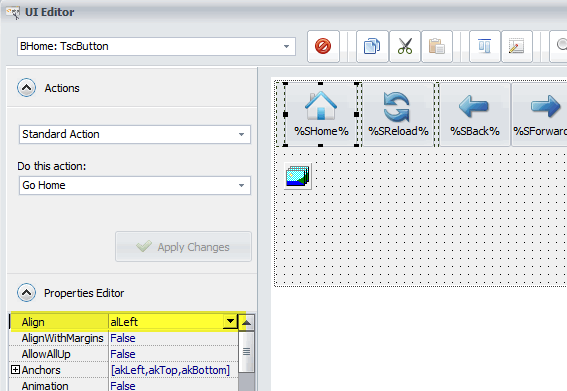Select the %SBack% arrow button in designer
This screenshot has width=567, height=391.
pos(474,114)
